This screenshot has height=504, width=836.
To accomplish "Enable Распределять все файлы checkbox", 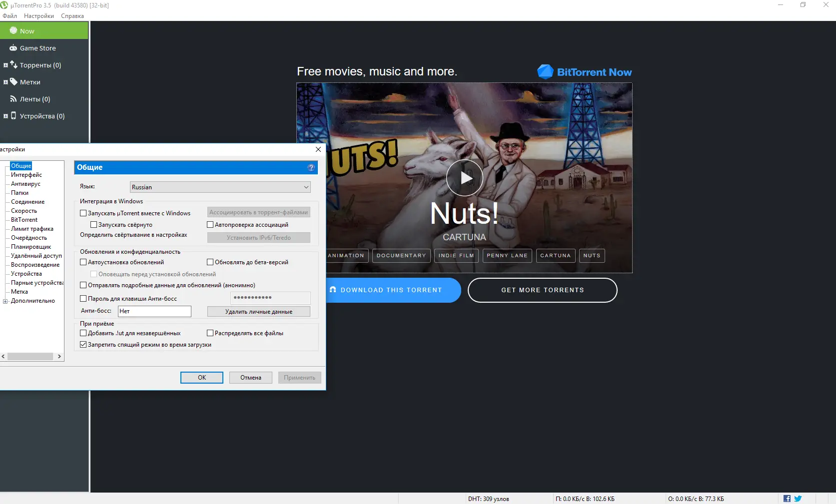I will [x=210, y=333].
